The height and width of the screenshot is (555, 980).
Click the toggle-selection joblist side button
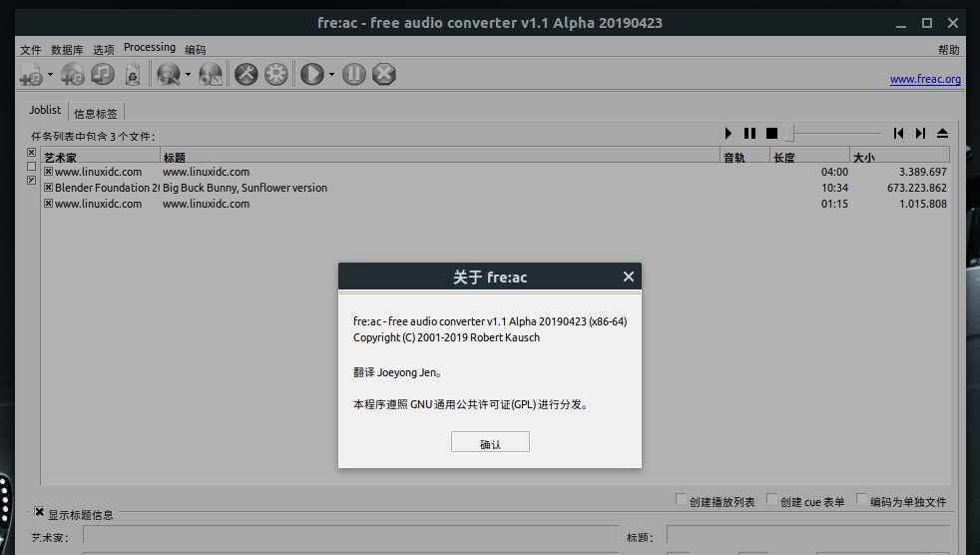pos(31,180)
